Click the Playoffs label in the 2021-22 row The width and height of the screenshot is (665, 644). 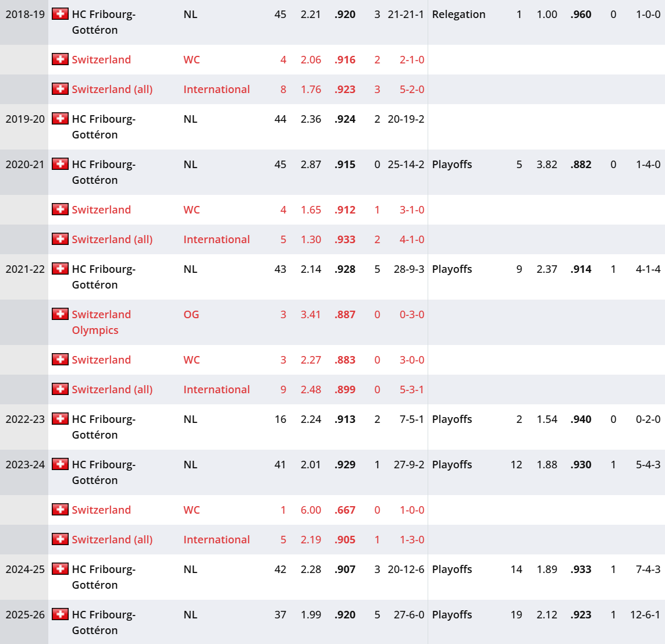452,269
